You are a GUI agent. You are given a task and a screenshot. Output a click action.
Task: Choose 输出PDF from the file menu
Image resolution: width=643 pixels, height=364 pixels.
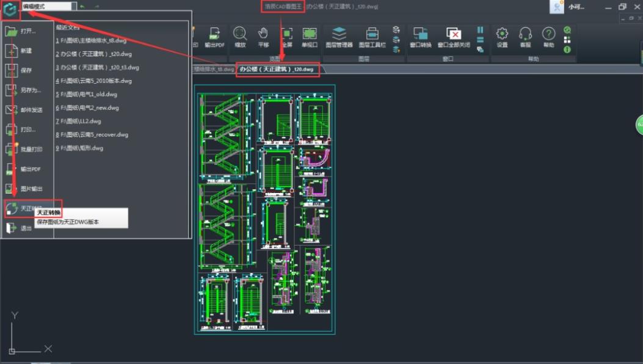pos(27,169)
